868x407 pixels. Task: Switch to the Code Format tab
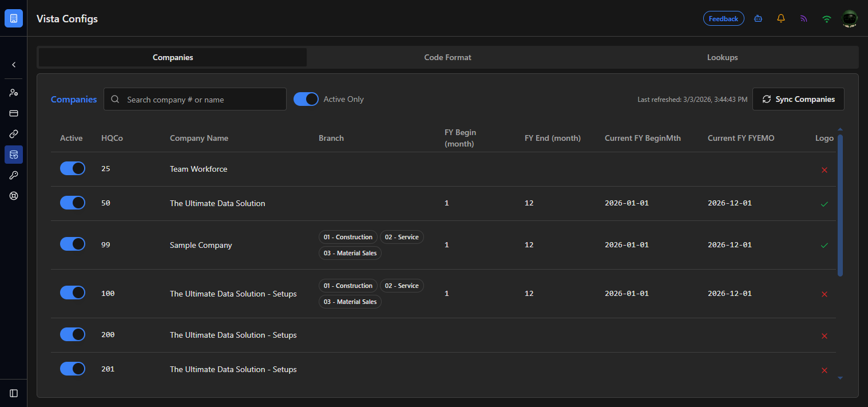click(x=447, y=57)
